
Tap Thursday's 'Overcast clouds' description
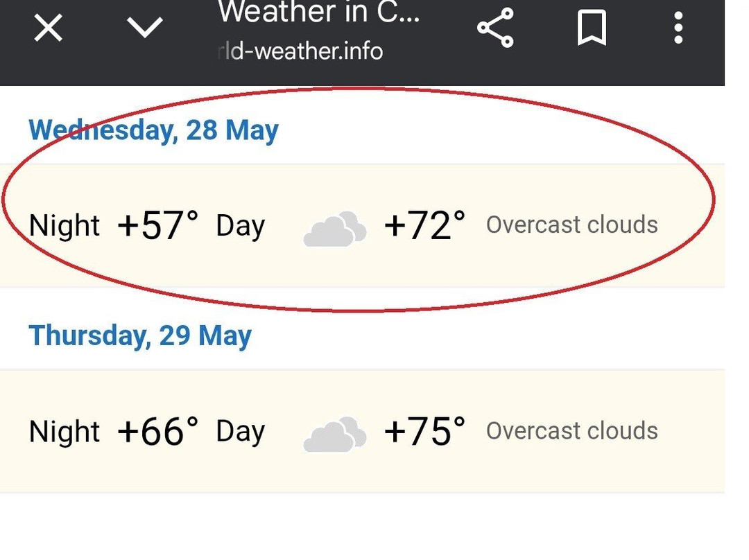571,430
